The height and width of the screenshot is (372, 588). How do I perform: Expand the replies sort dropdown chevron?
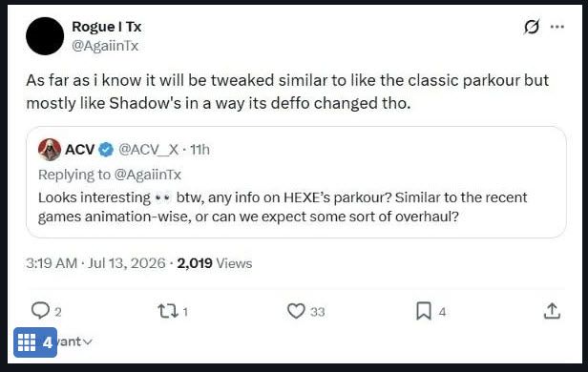tap(87, 341)
